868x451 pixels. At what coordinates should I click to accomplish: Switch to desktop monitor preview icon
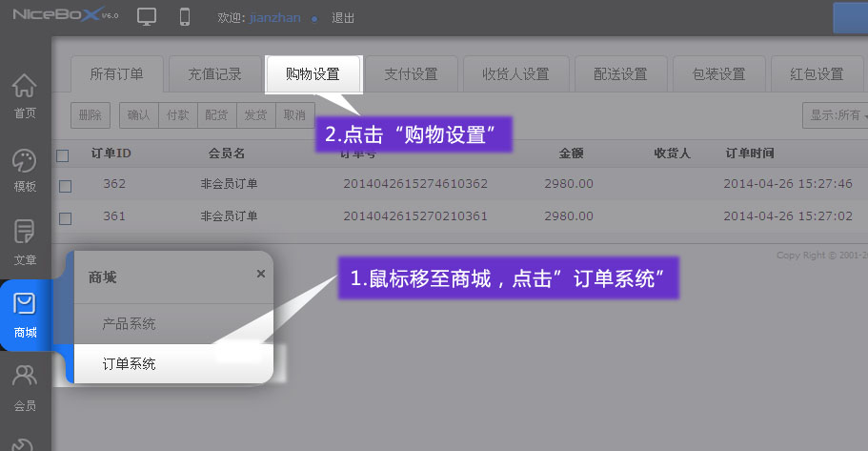click(147, 17)
